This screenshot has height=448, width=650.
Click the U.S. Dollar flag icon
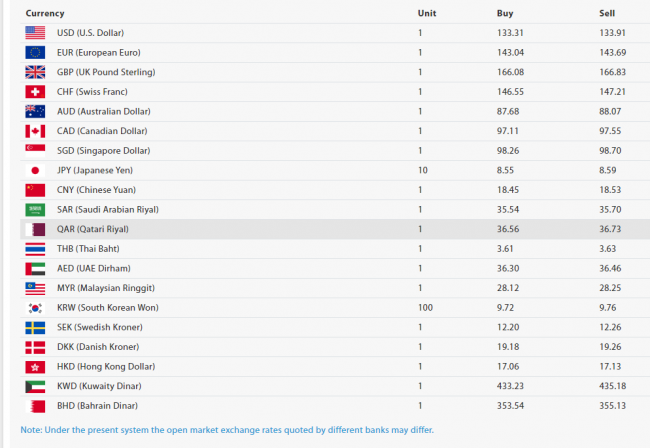[35, 33]
